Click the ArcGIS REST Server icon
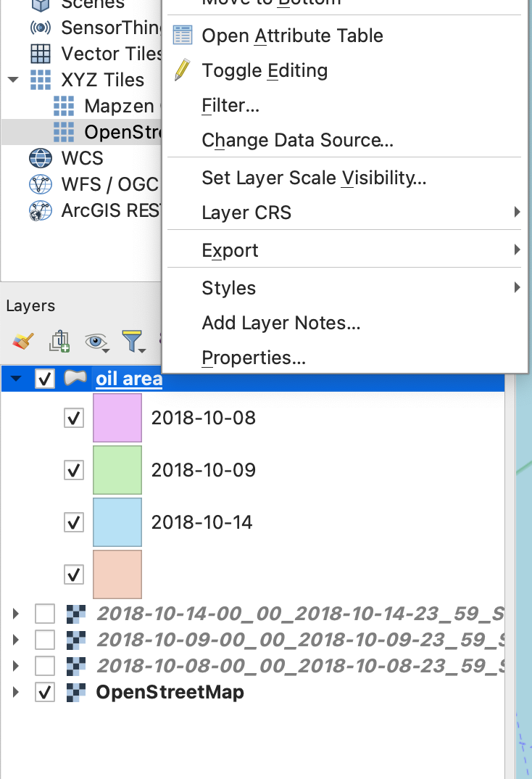 [x=41, y=211]
